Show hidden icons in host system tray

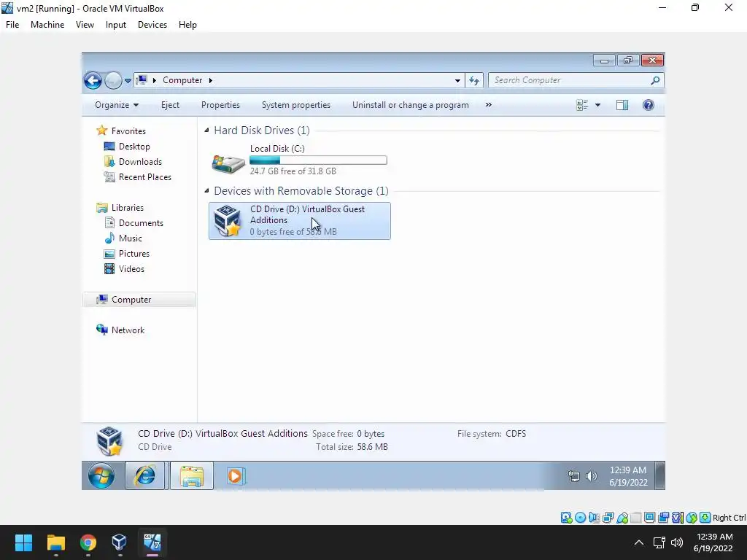point(639,542)
